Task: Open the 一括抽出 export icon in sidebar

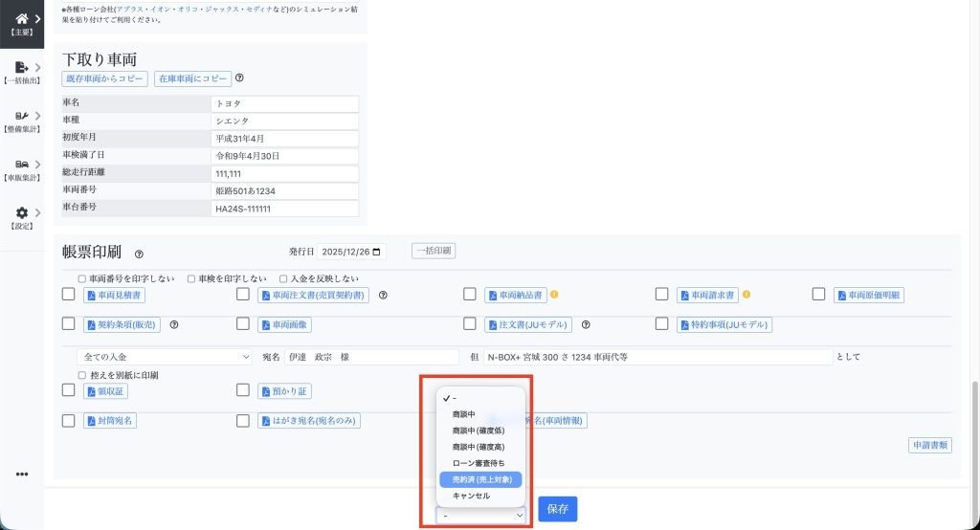Action: pyautogui.click(x=21, y=67)
